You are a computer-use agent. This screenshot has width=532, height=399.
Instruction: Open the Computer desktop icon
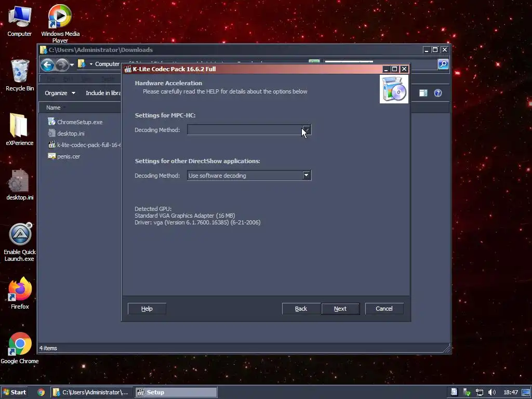[19, 21]
